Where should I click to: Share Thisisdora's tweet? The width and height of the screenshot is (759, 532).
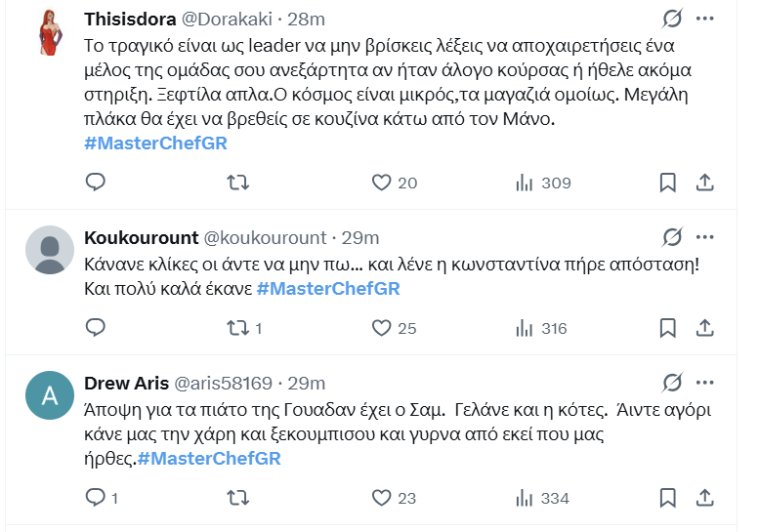coord(703,183)
